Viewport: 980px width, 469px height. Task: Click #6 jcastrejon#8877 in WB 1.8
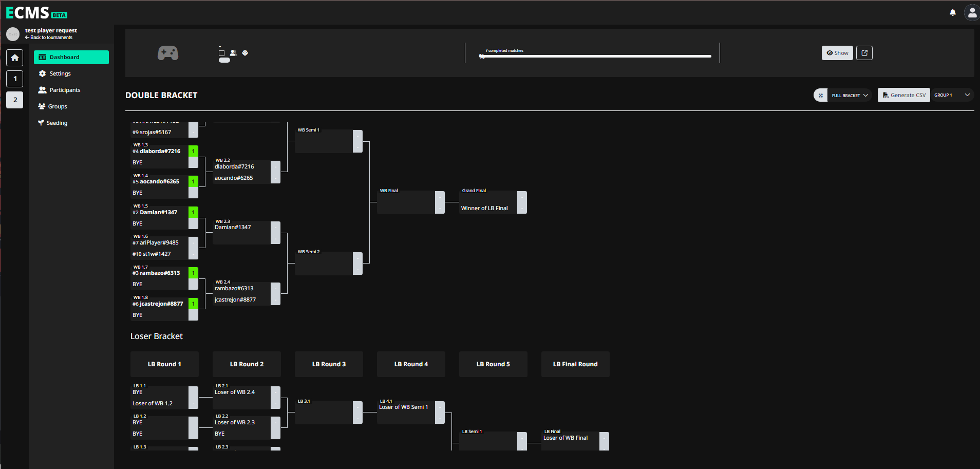158,304
